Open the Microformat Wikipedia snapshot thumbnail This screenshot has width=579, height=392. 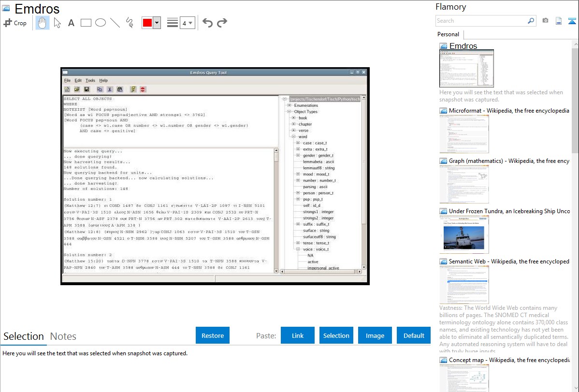click(464, 134)
